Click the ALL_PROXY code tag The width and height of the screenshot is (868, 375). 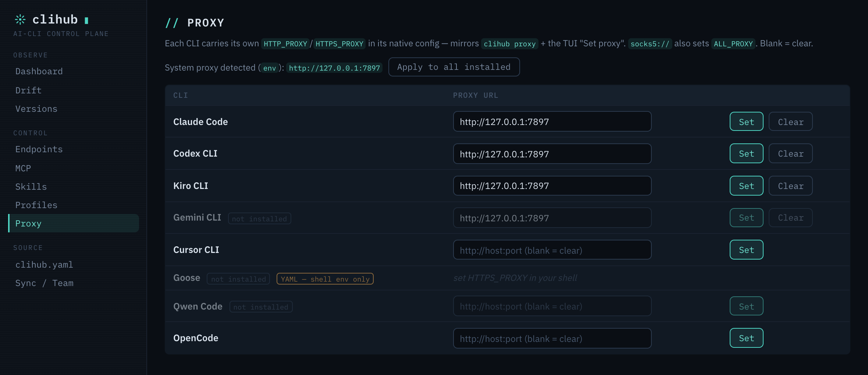733,44
